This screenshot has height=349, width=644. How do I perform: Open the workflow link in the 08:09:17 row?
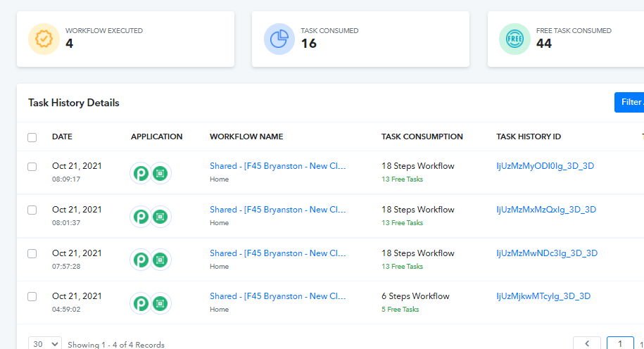pos(277,166)
